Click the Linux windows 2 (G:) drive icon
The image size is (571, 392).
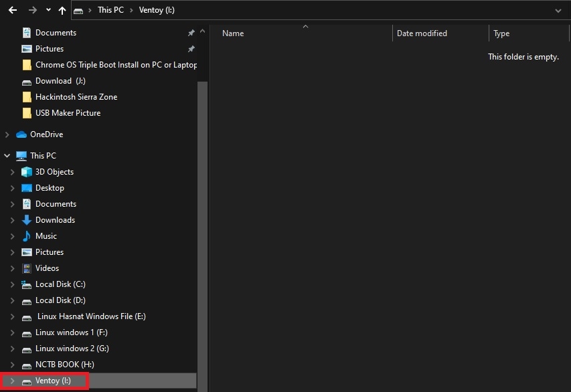27,350
